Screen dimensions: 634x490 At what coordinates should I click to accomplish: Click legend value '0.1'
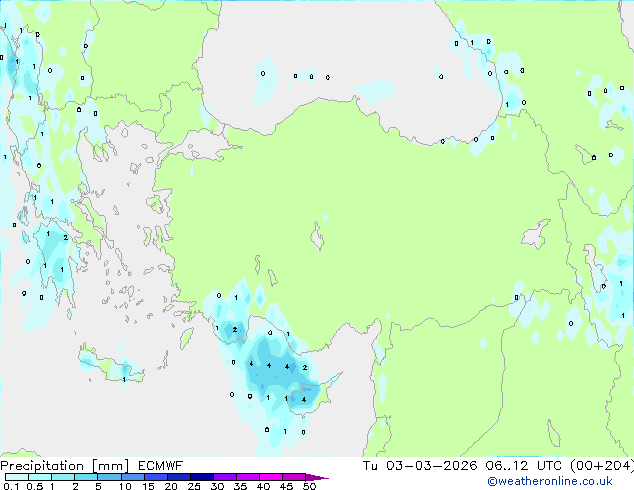12,486
